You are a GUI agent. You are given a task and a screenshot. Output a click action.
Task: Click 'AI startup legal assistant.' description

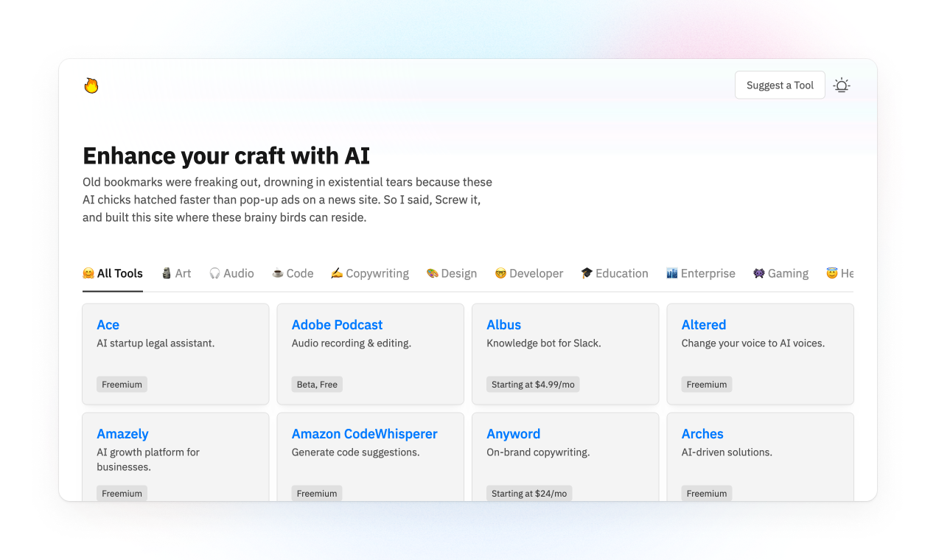point(156,343)
